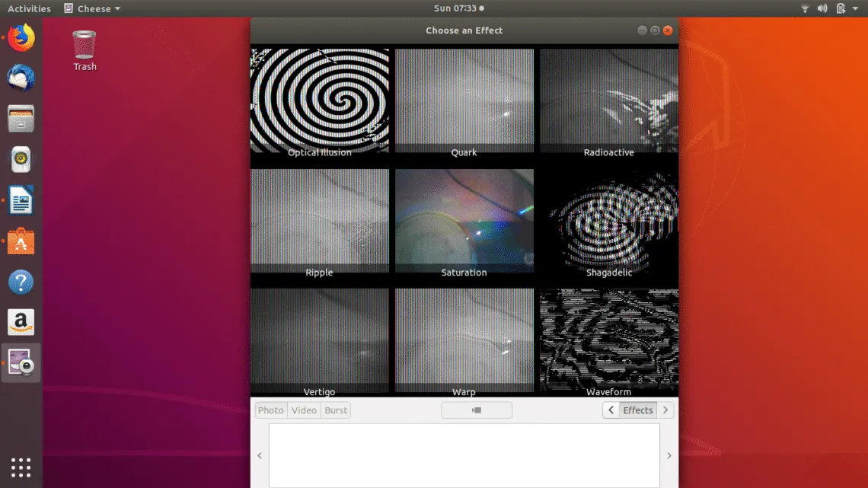Launch Thunderbird Mail from the dock
This screenshot has height=488, width=868.
tap(21, 78)
